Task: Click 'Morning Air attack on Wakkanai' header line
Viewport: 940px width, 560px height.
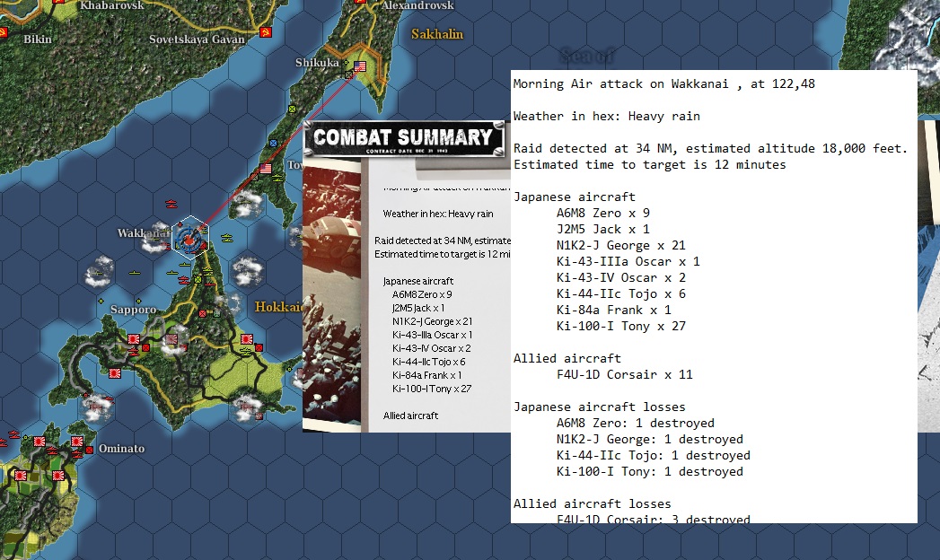Action: [x=663, y=83]
